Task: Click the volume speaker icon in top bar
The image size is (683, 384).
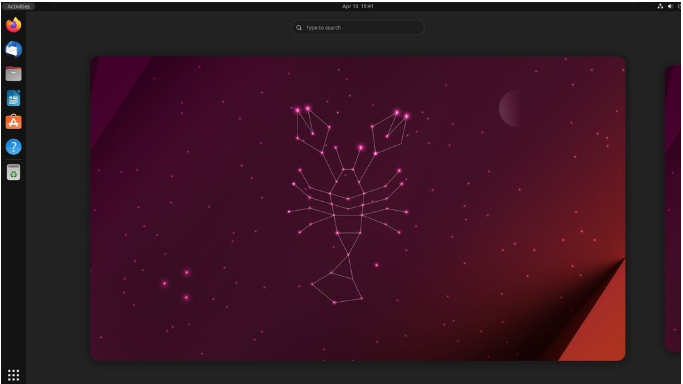Action: 670,6
